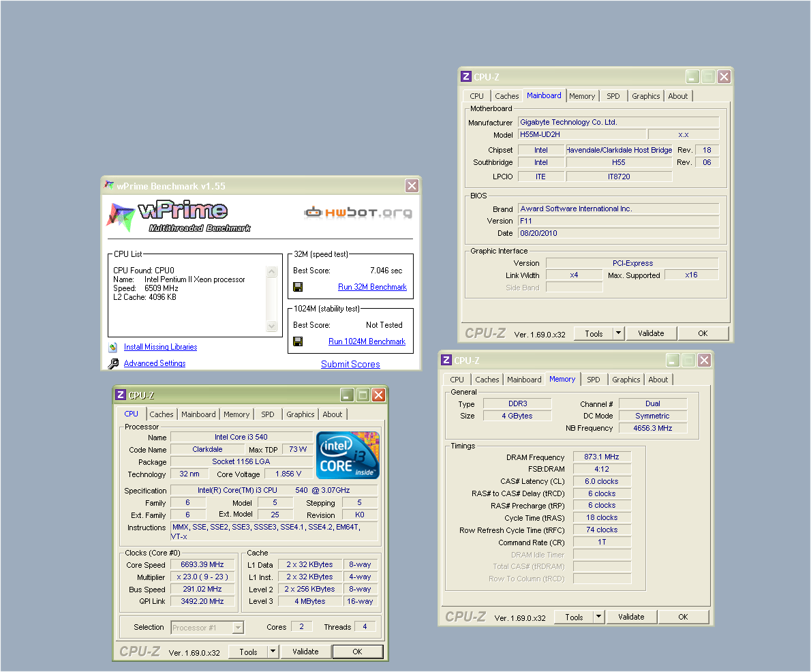Open the Caches tab in the CPU window

[162, 414]
